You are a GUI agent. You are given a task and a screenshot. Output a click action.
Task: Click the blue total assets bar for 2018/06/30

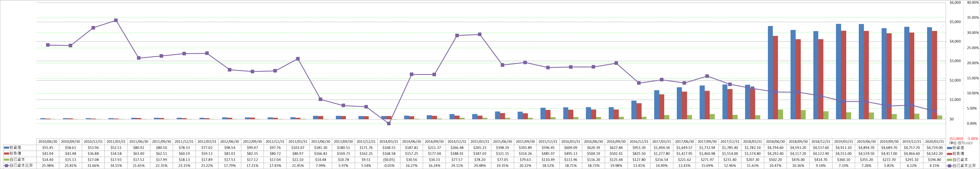(770, 73)
